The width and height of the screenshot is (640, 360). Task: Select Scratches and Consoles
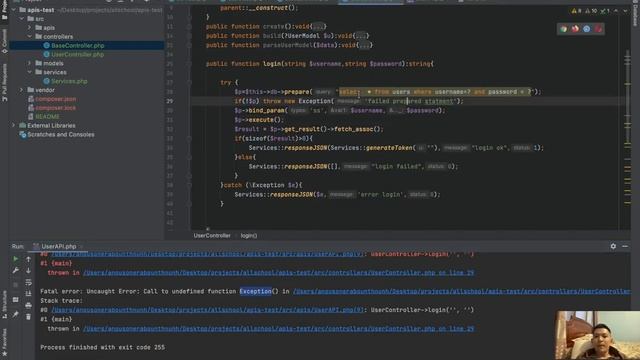pos(60,134)
